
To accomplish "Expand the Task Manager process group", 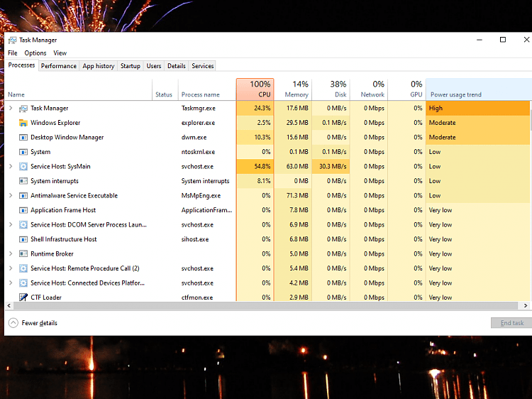I will click(x=11, y=108).
